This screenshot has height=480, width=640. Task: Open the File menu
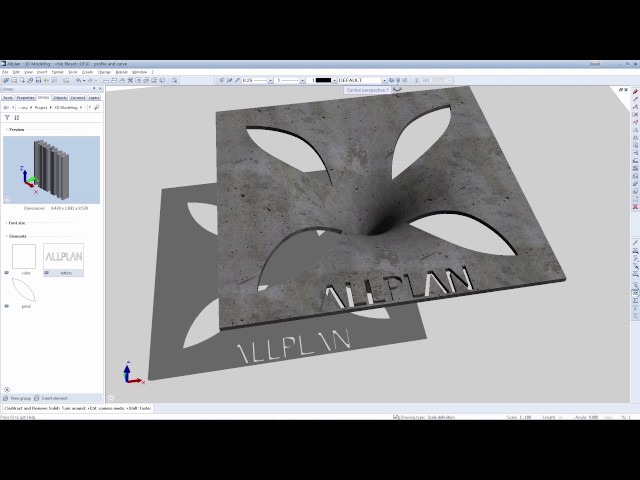pos(5,72)
